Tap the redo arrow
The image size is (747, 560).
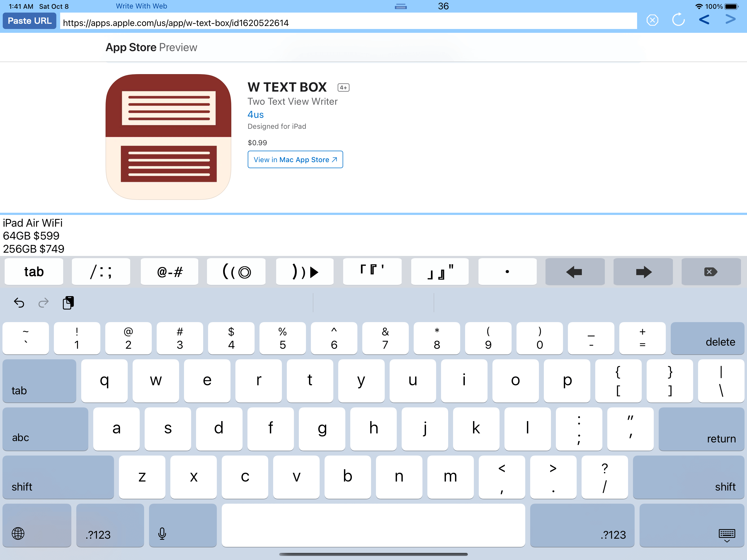click(x=43, y=303)
